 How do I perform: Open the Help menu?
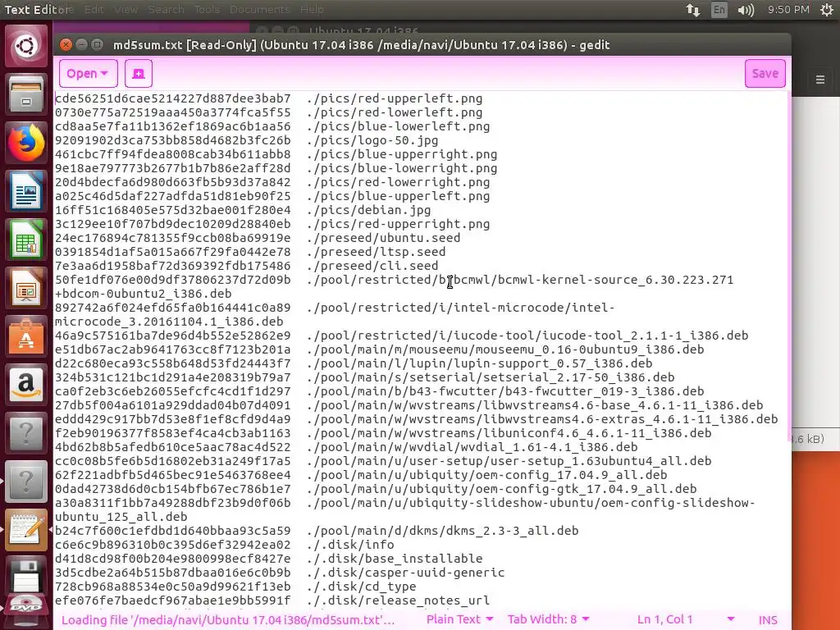point(312,10)
